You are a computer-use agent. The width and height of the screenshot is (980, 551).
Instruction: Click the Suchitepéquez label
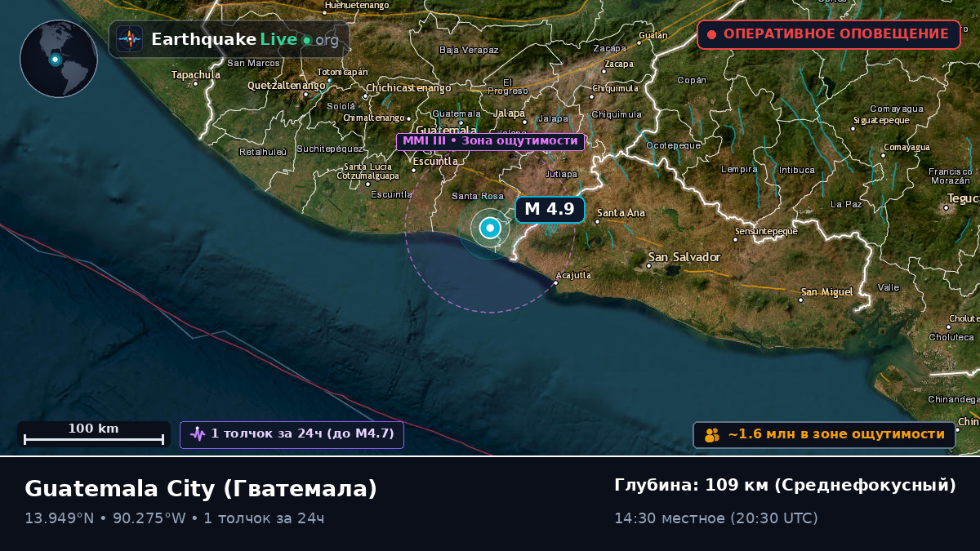tap(329, 149)
